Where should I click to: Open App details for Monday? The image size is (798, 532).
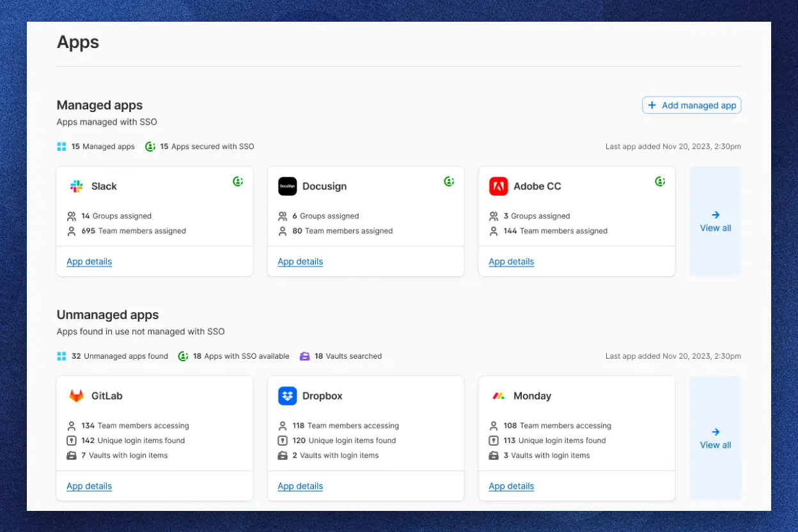(511, 486)
